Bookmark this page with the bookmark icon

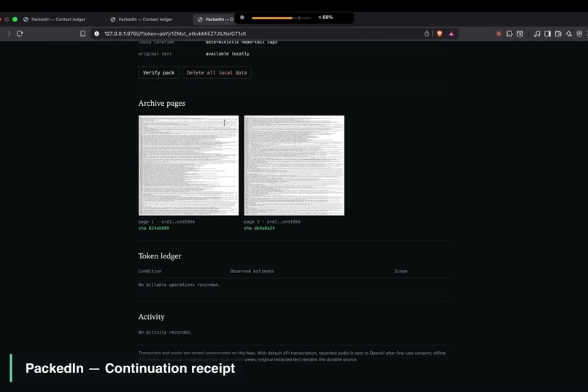83,34
